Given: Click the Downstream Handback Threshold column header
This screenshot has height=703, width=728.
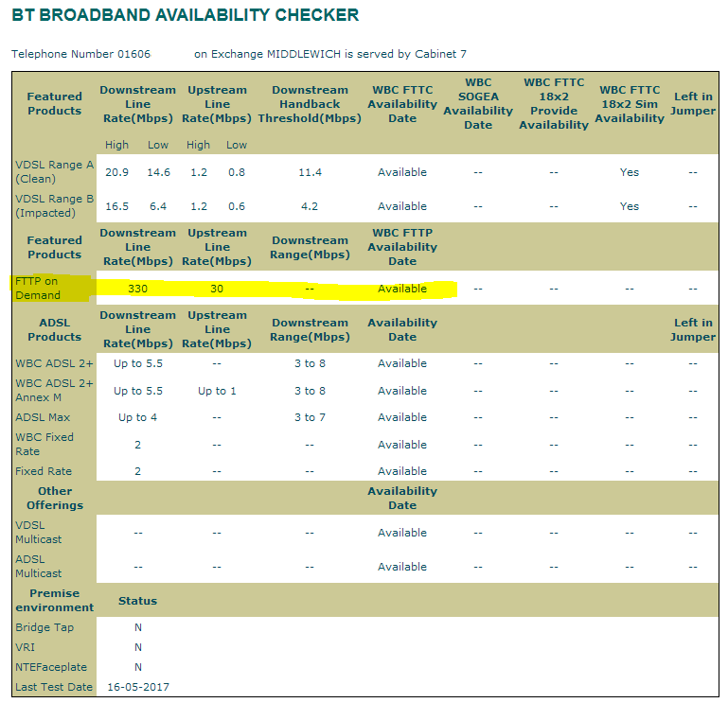Looking at the screenshot, I should tap(310, 104).
